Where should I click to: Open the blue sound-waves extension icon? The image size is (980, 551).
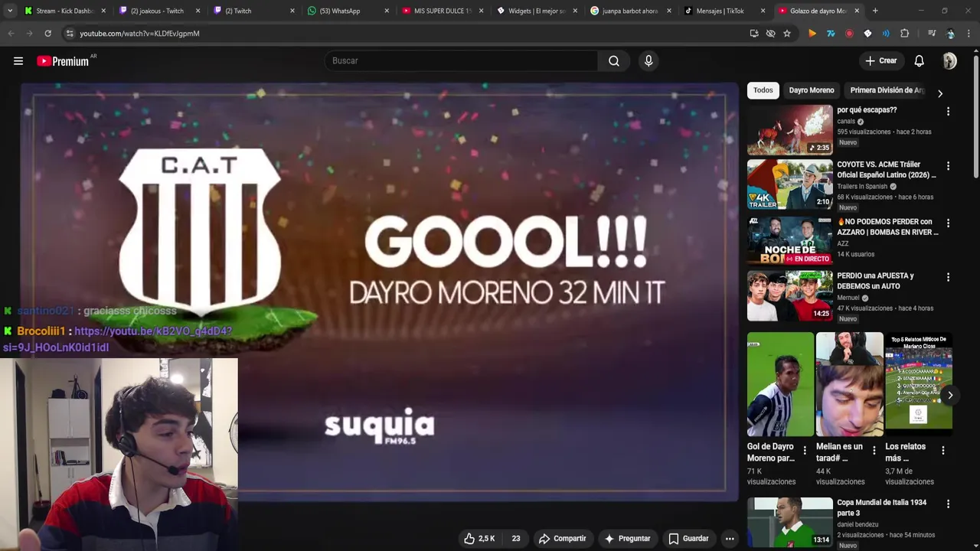point(886,34)
